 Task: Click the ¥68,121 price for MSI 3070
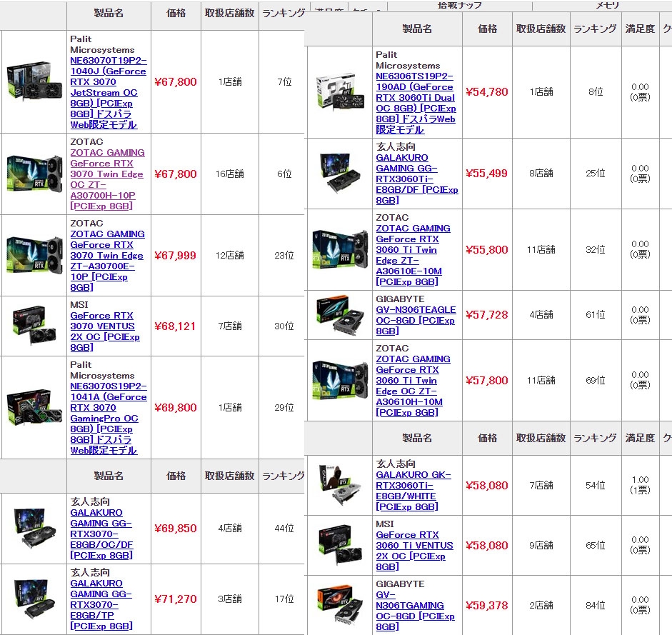pyautogui.click(x=175, y=326)
